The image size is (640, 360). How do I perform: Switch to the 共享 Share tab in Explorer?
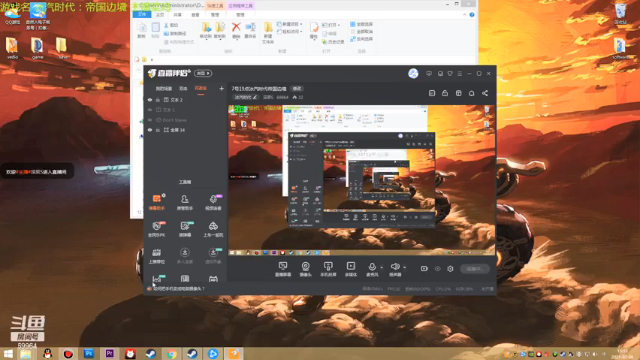coord(178,15)
